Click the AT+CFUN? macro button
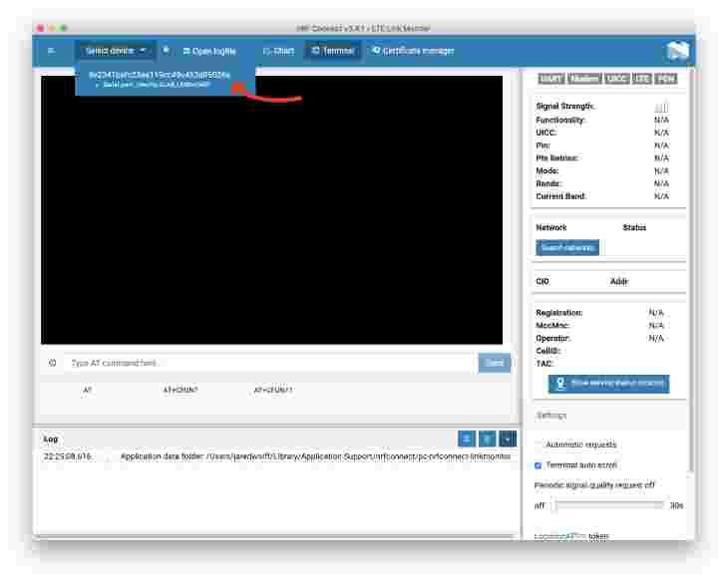Image resolution: width=728 pixels, height=583 pixels. 181,390
